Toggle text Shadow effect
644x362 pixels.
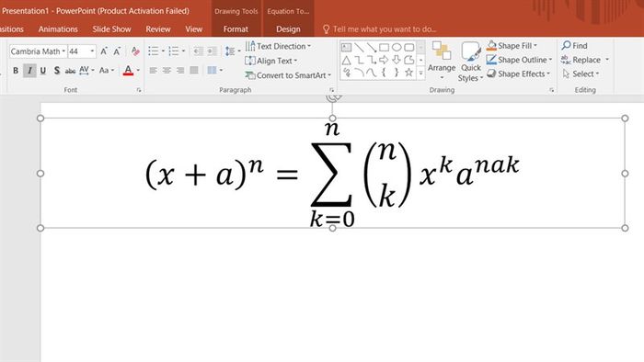57,71
